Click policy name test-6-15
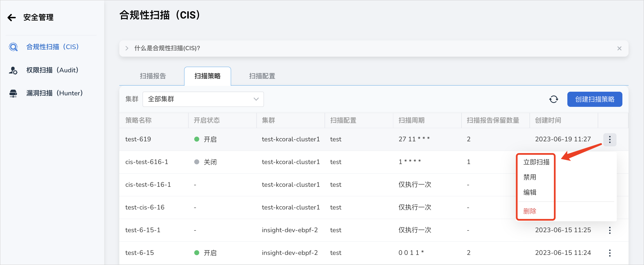The height and width of the screenshot is (265, 644). coord(140,253)
